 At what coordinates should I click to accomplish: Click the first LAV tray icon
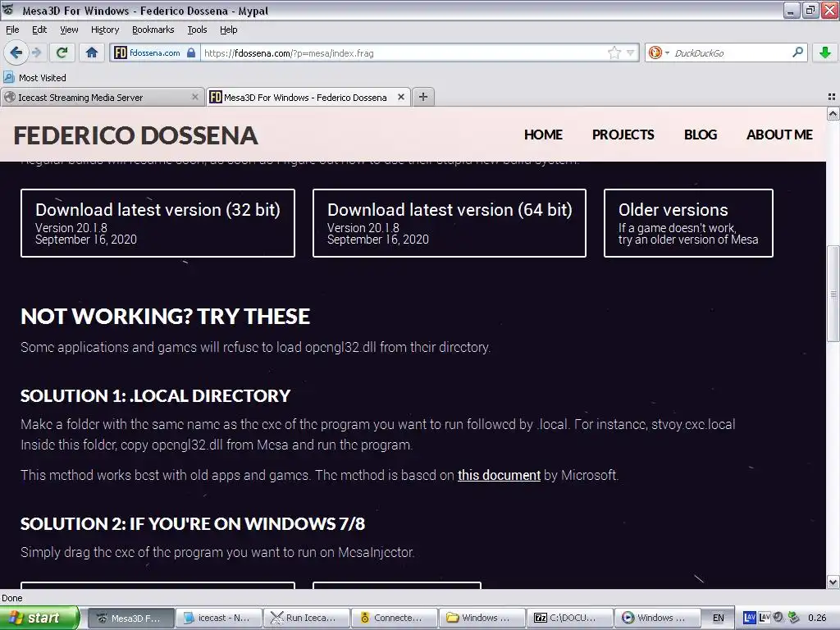[750, 618]
